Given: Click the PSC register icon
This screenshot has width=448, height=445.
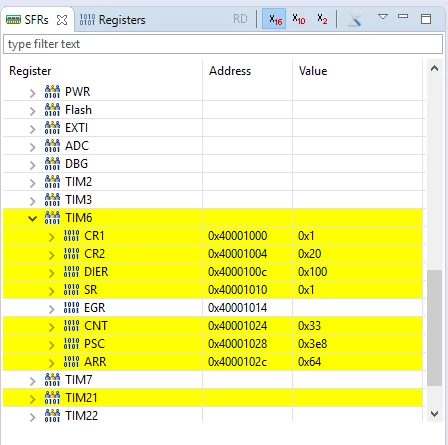Looking at the screenshot, I should (x=71, y=343).
